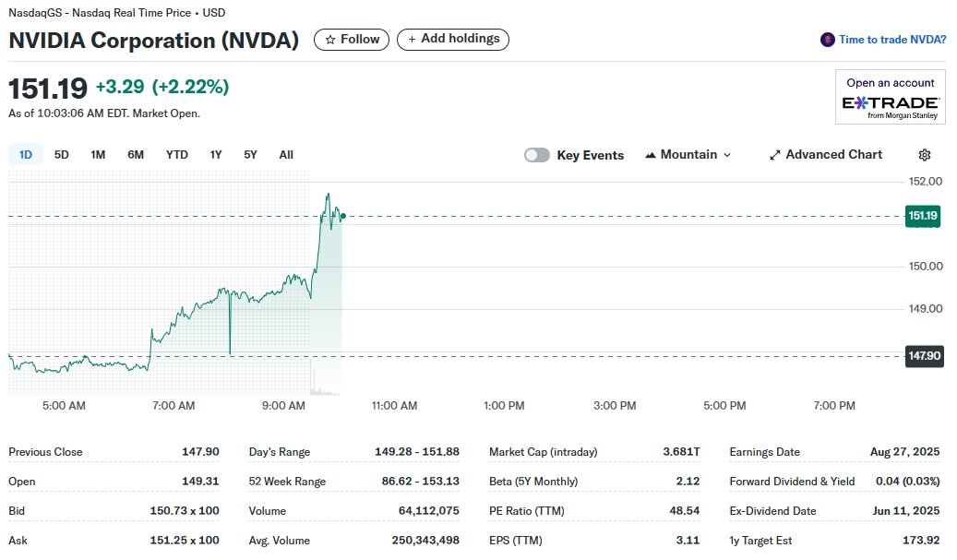Select the YTD chart range
Viewport: 957px width, 560px height.
click(x=176, y=154)
